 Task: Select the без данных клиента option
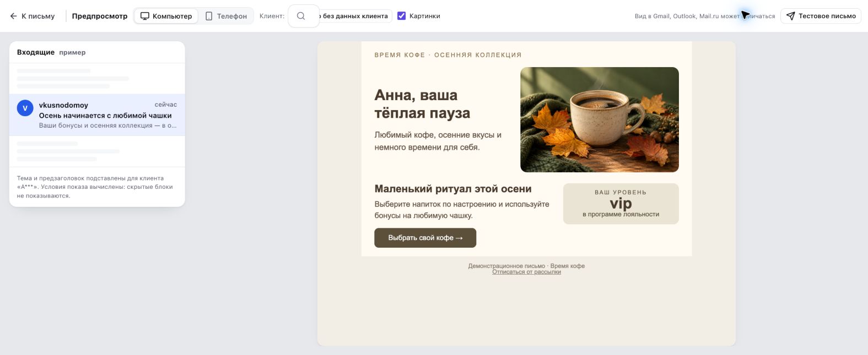[x=355, y=16]
